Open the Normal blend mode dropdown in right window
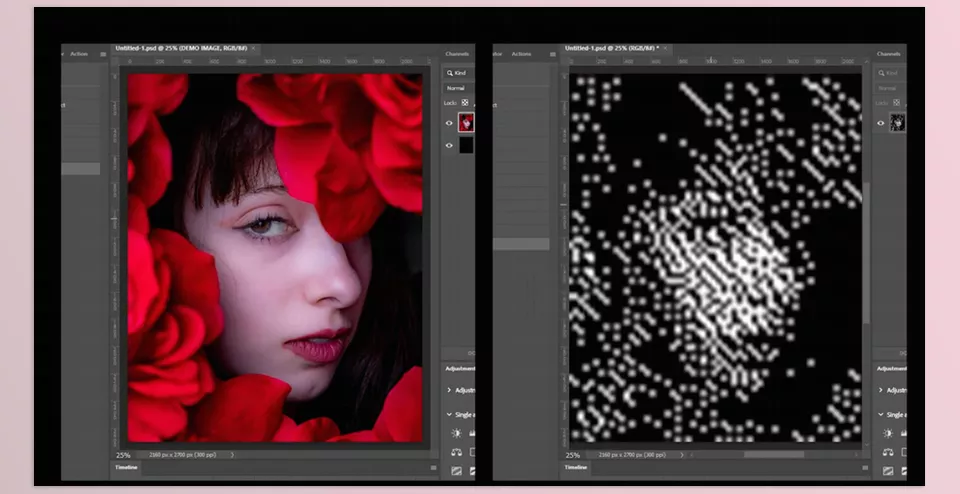Viewport: 960px width, 494px height. 890,88
